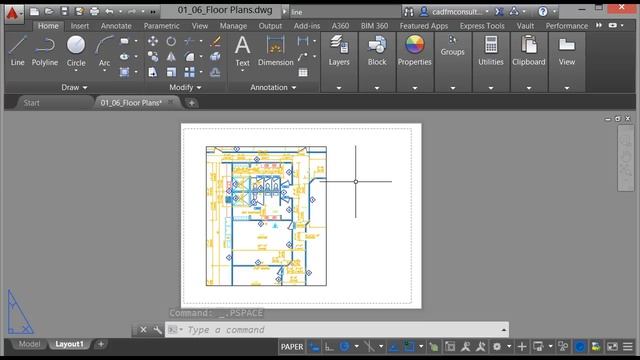Switch to the Annotate ribbon tab
The width and height of the screenshot is (640, 360).
116,26
